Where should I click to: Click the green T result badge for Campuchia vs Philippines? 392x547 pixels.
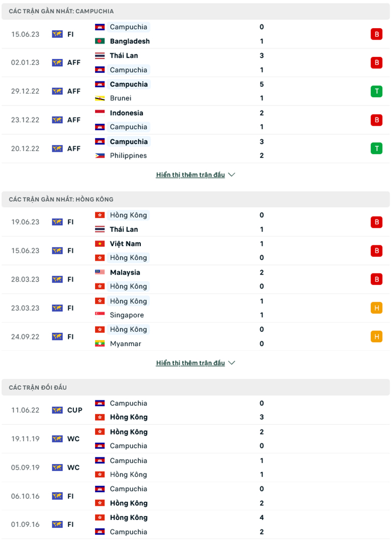[377, 148]
